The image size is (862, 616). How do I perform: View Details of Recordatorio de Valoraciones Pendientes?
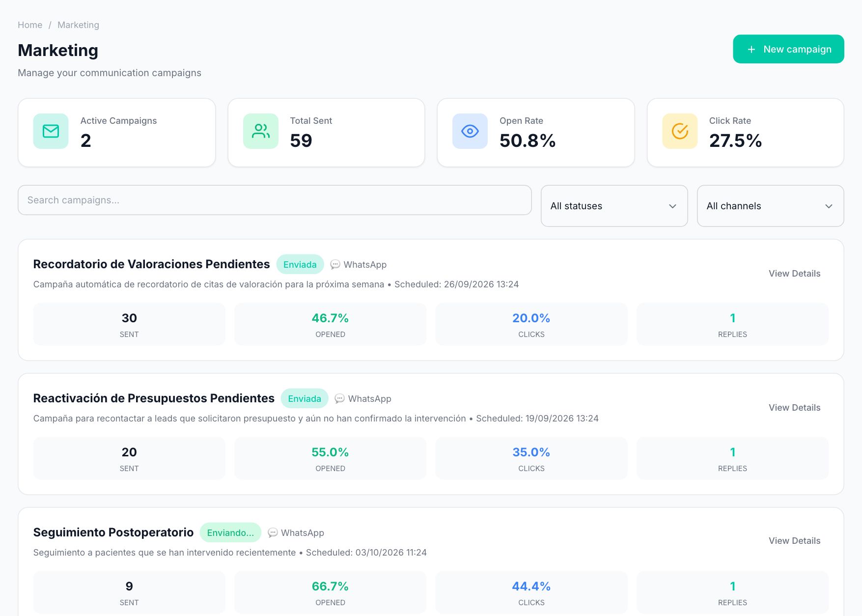tap(794, 274)
